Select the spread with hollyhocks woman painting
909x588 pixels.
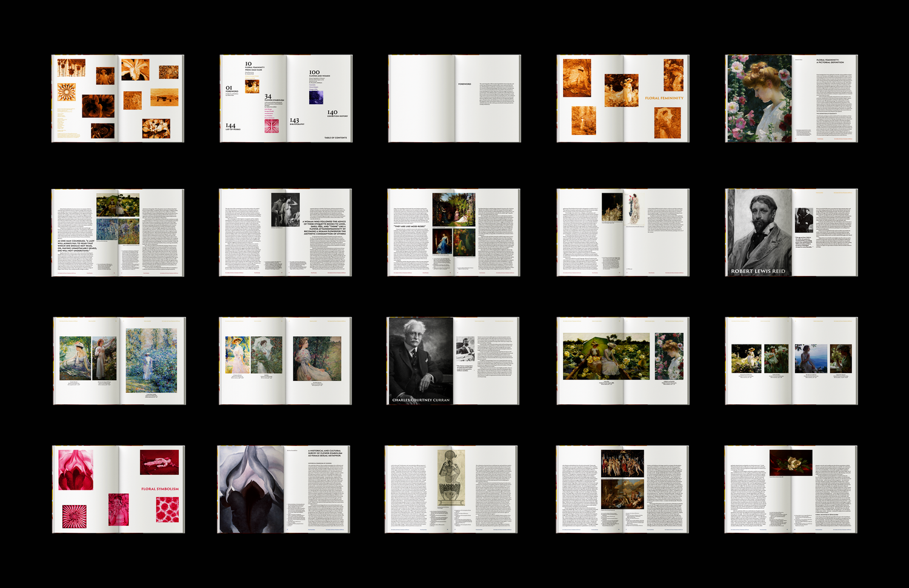pyautogui.click(x=791, y=99)
